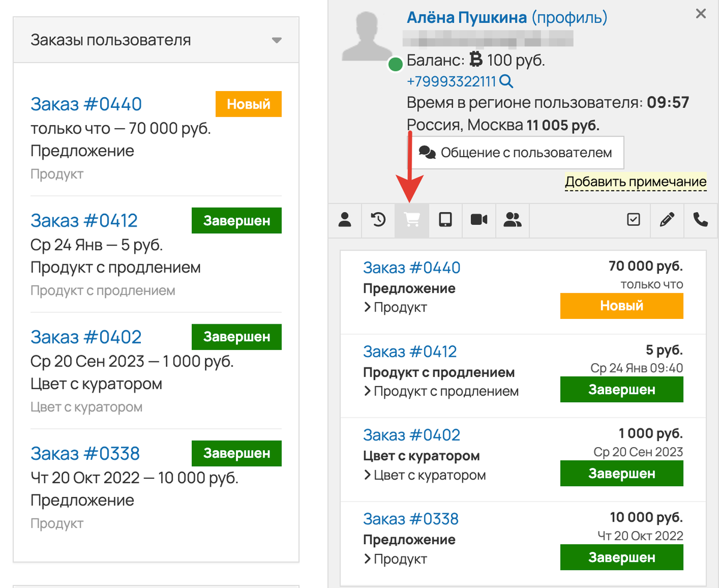Viewport: 719px width, 588px height.
Task: Click 'Чт 20 Окт 2022 — 10 000 руб.' text
Action: click(x=134, y=478)
